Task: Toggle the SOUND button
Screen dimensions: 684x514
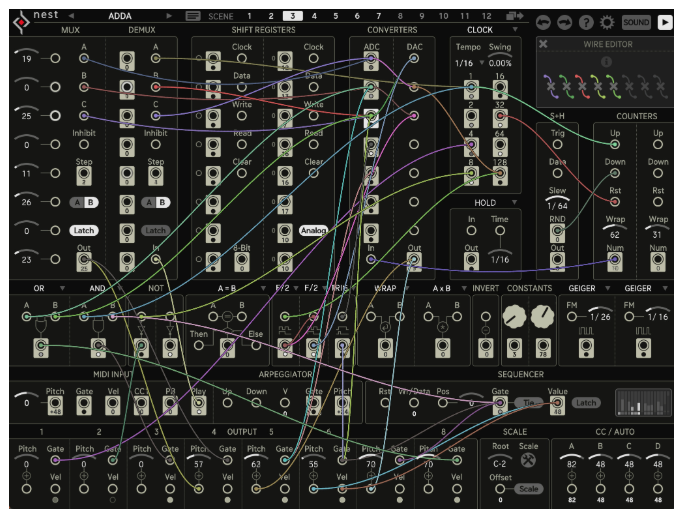Action: (x=636, y=22)
